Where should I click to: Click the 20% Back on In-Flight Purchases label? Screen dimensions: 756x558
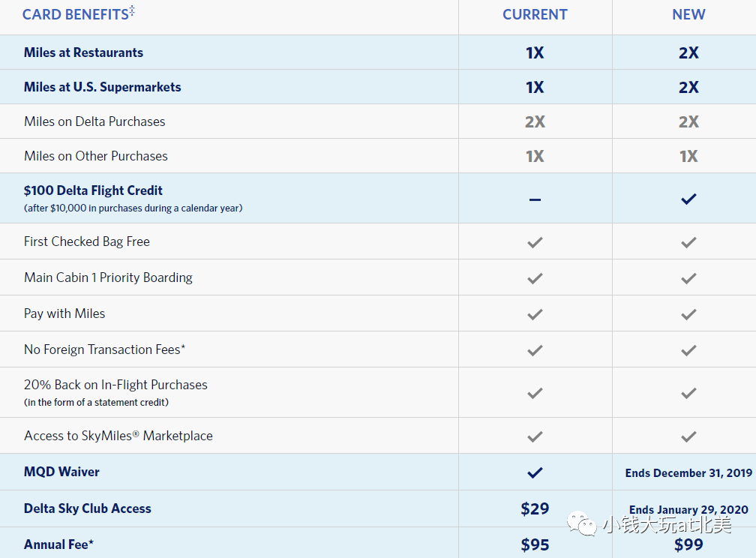click(x=115, y=385)
